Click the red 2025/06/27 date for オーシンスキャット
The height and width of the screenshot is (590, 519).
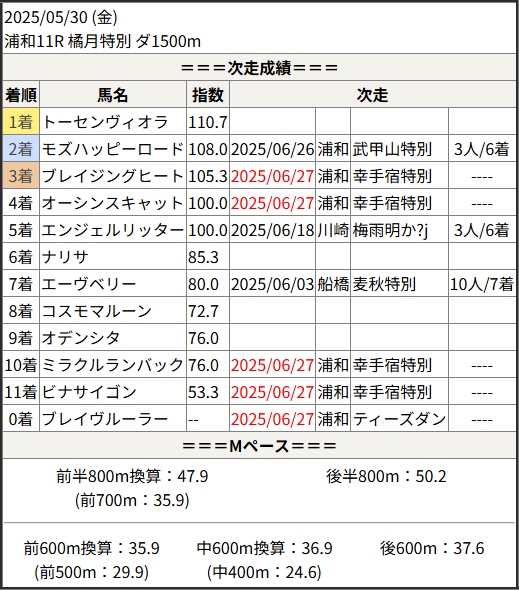point(272,203)
